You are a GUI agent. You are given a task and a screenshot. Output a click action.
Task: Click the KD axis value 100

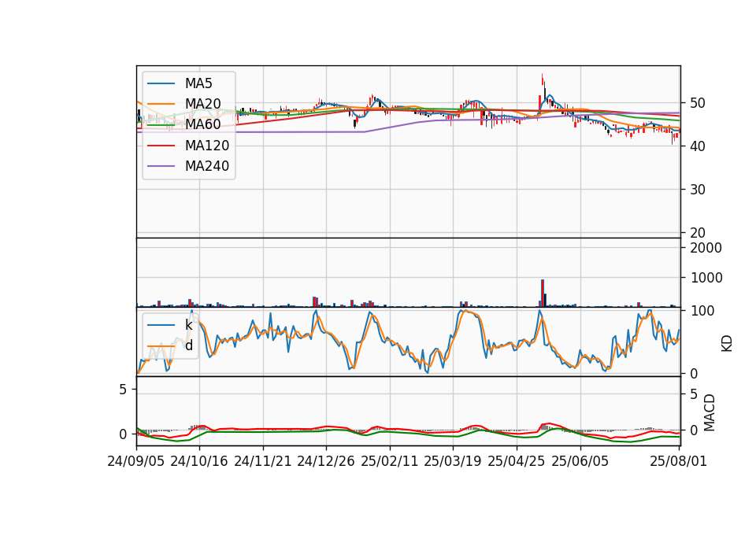(x=702, y=312)
